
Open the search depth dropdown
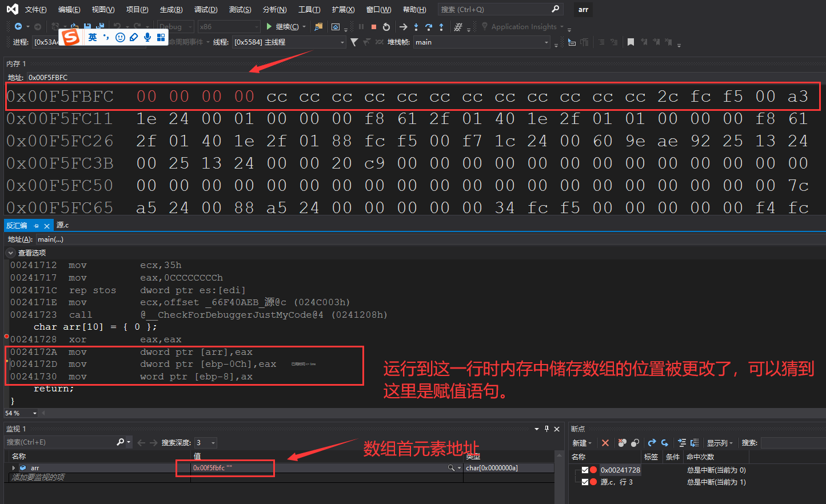213,443
